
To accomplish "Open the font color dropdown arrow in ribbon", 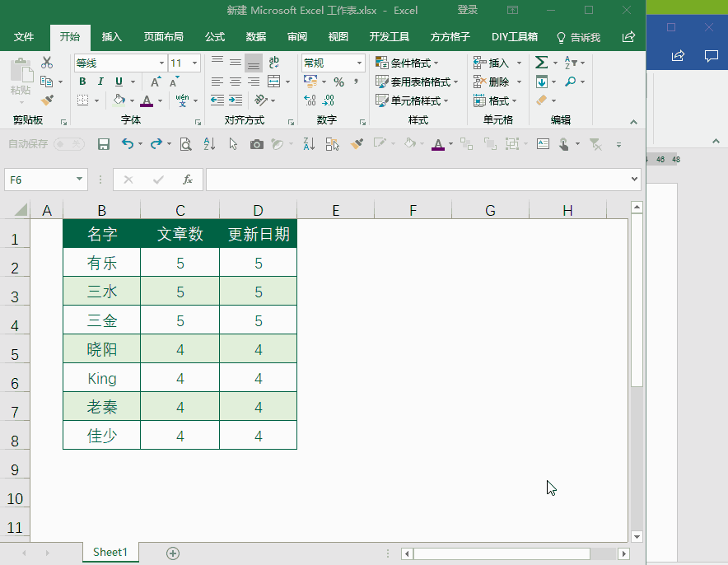I will 161,100.
